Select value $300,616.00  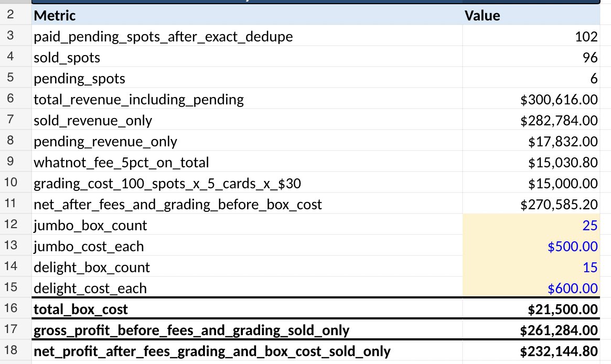click(531, 99)
